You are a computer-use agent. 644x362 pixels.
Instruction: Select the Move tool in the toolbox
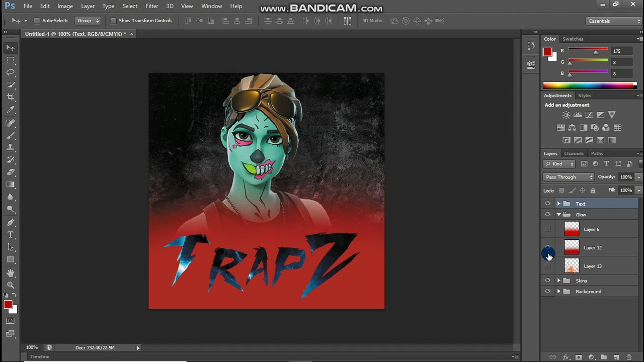(x=11, y=48)
